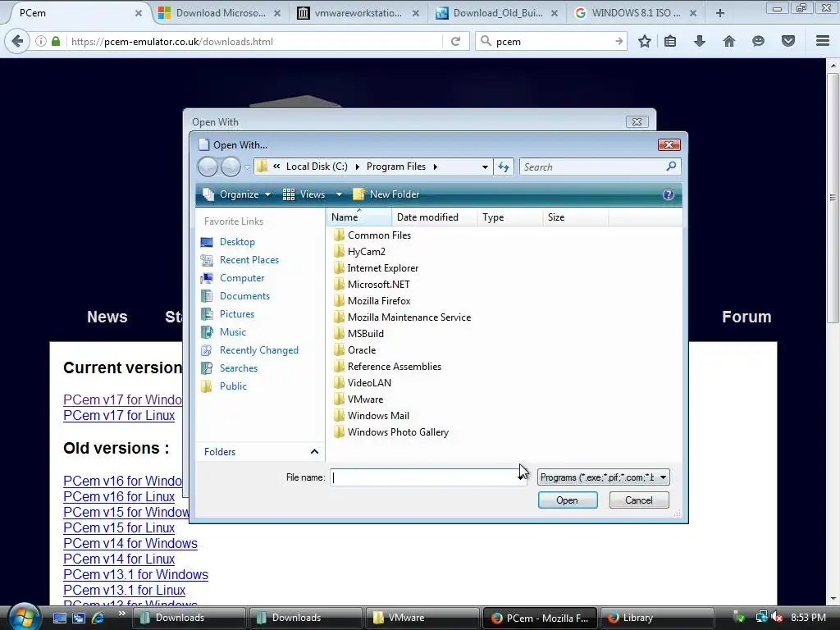Open the Views dropdown arrow
Image resolution: width=840 pixels, height=630 pixels.
click(x=339, y=194)
